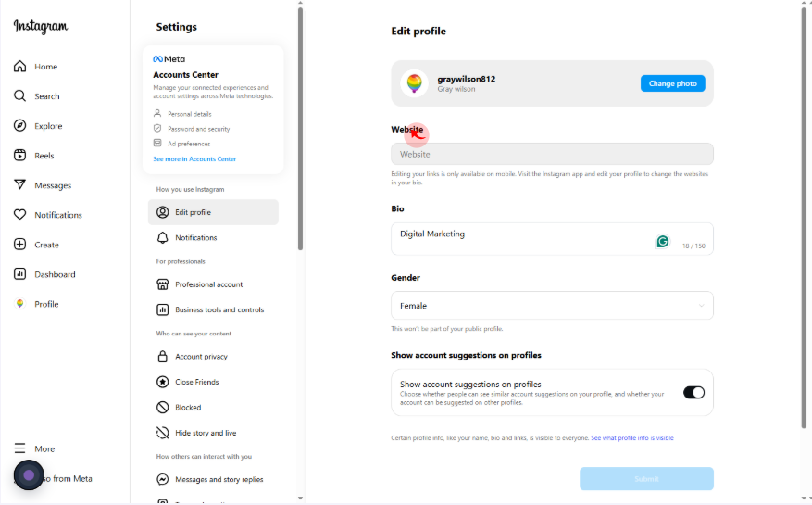Click the graywilson812 profile avatar thumbnail
The height and width of the screenshot is (505, 812).
pyautogui.click(x=414, y=83)
